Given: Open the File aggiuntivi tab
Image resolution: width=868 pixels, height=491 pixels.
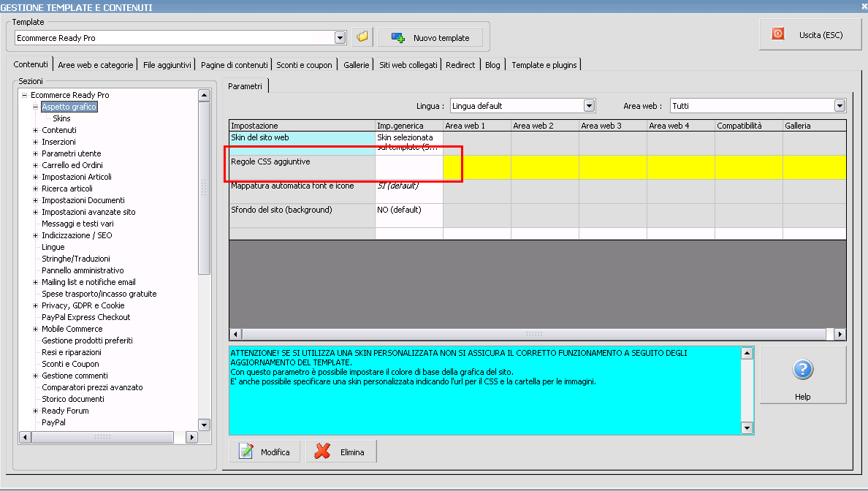Looking at the screenshot, I should coord(167,65).
